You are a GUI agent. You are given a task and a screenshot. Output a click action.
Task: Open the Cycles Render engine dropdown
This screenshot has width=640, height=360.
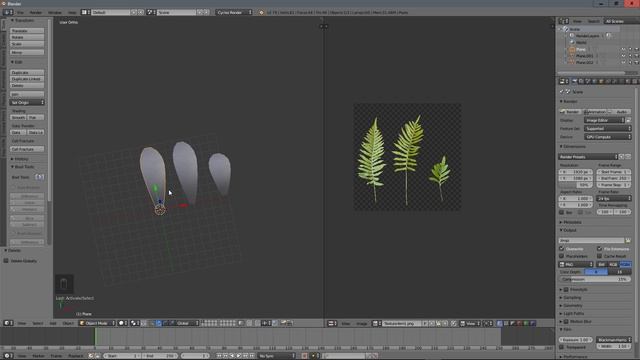pos(234,12)
